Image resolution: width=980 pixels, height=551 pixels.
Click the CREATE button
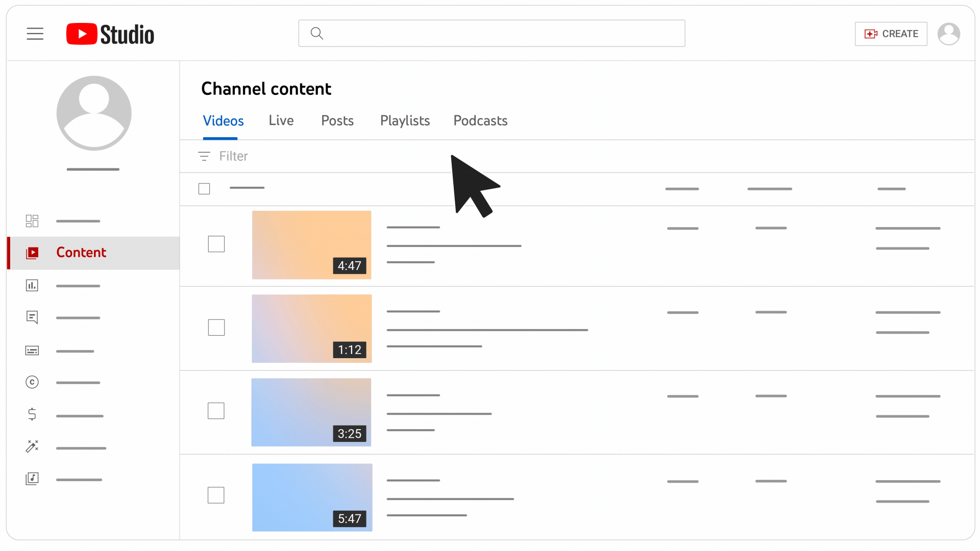(x=891, y=34)
